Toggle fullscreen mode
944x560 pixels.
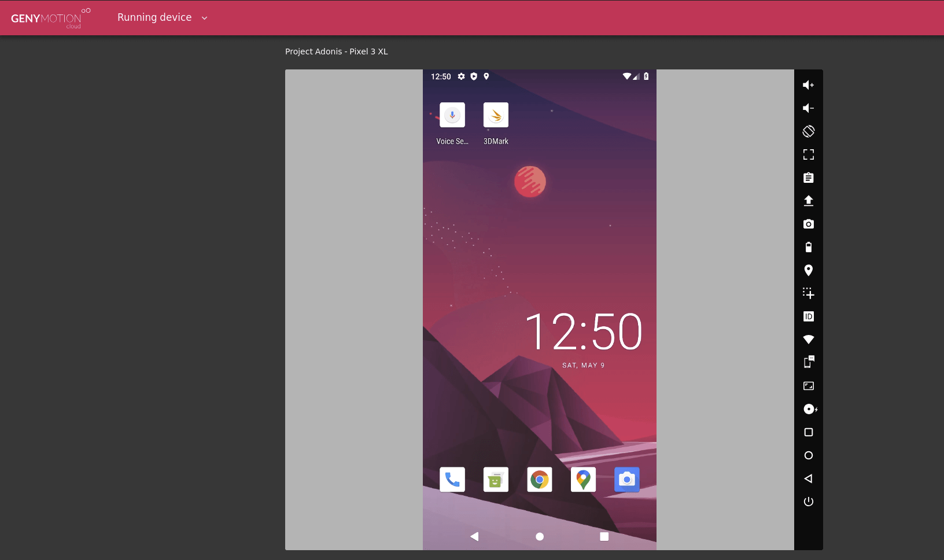click(808, 154)
